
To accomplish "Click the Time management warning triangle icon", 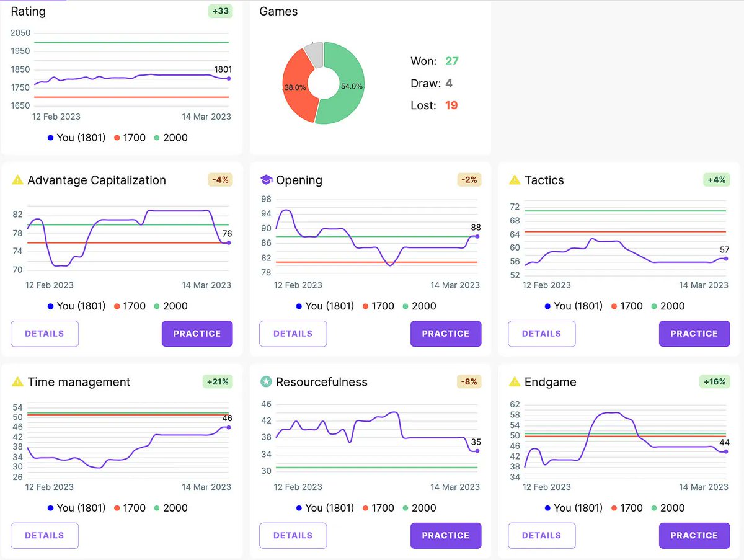I will pos(18,382).
